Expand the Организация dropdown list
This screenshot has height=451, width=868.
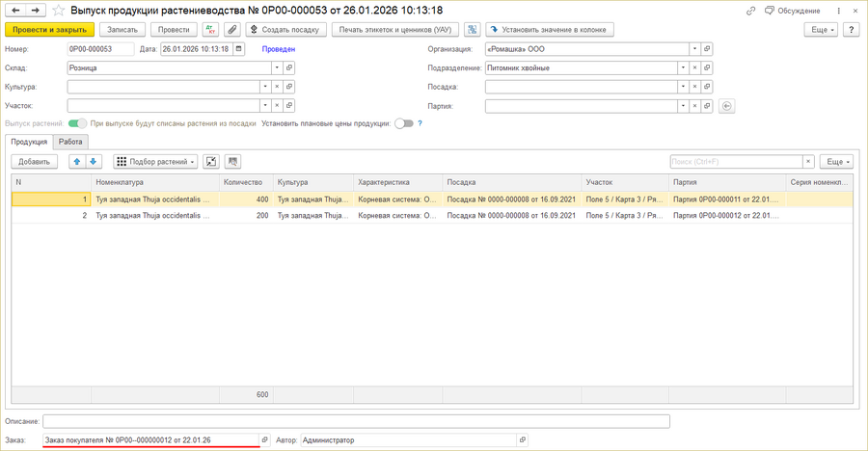[694, 48]
